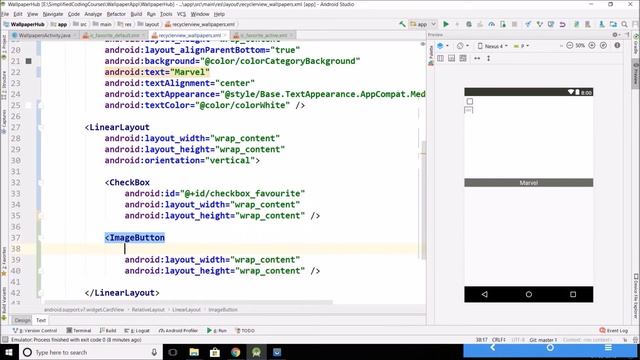Screen dimensions: 640x360
Task: Open the TODO tool window
Action: pyautogui.click(x=245, y=331)
